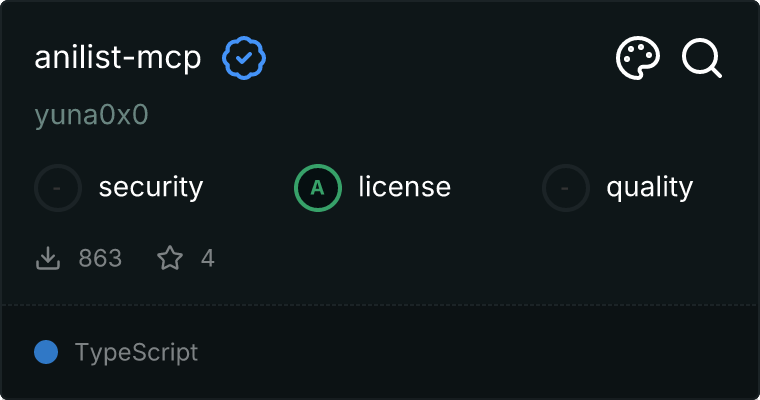Screen dimensions: 760x400
Task: Click the download count icon
Action: click(48, 259)
